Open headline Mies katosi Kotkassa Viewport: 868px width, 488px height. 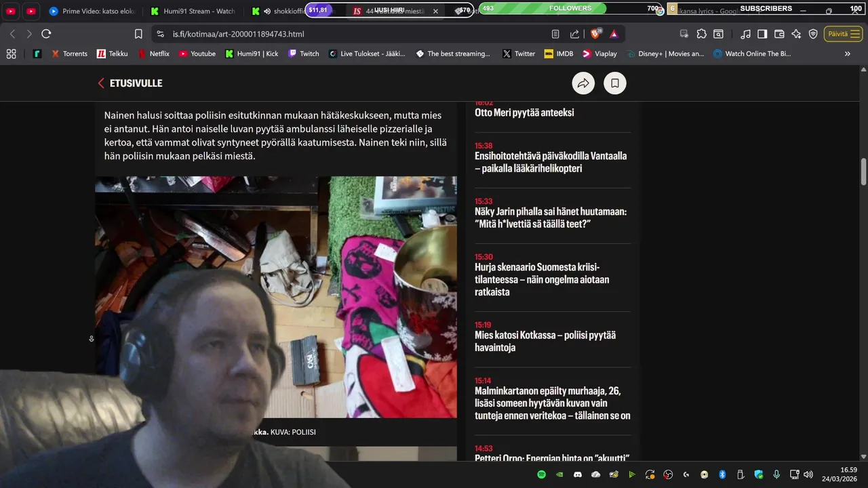coord(545,341)
